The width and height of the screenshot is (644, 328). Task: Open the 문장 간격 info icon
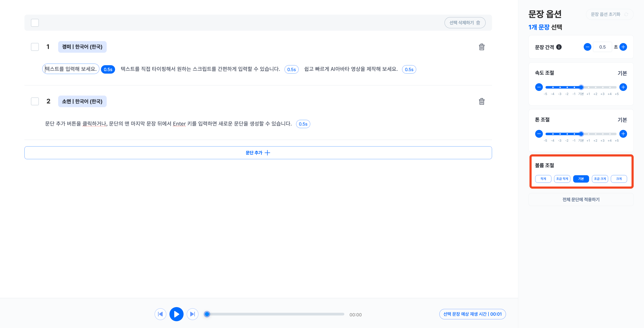click(559, 47)
